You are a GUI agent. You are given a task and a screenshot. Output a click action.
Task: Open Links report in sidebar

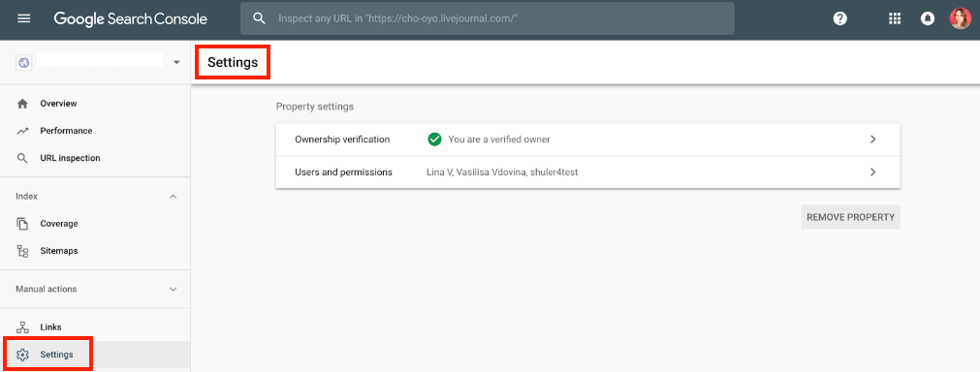[95, 327]
